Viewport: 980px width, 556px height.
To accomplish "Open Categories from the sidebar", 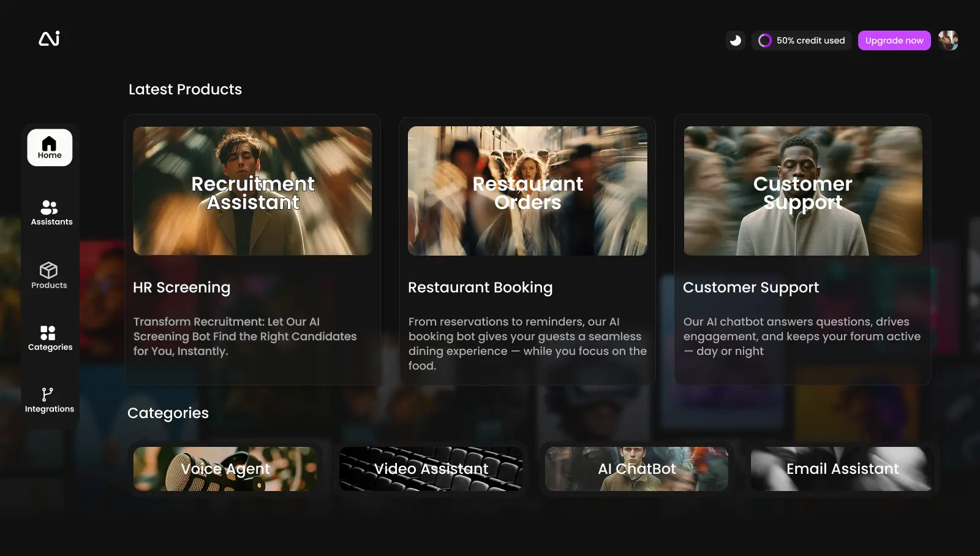I will coord(50,338).
